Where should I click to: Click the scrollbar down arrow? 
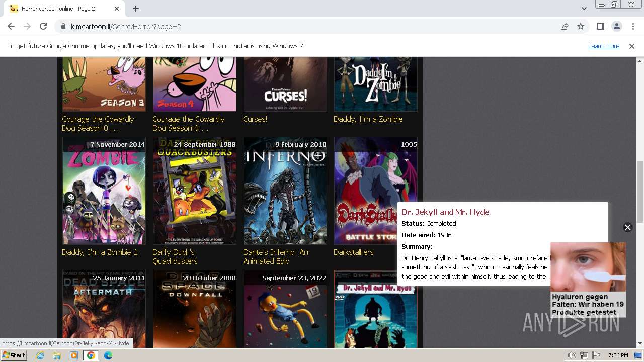click(639, 344)
